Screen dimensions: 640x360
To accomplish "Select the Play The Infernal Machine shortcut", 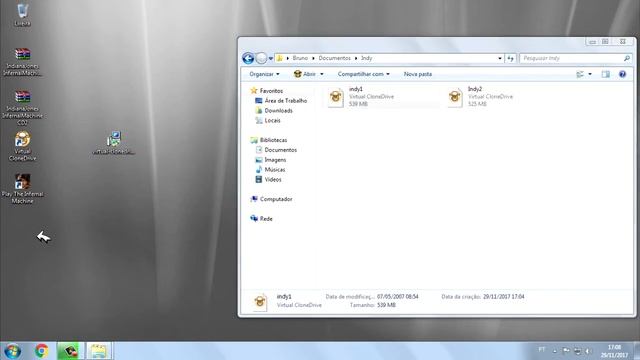I will coord(22,189).
